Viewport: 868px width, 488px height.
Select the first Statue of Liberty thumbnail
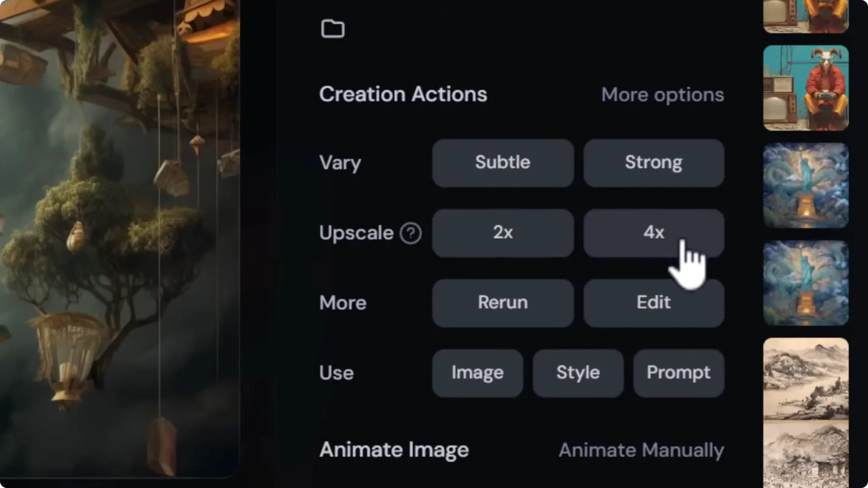[x=805, y=185]
